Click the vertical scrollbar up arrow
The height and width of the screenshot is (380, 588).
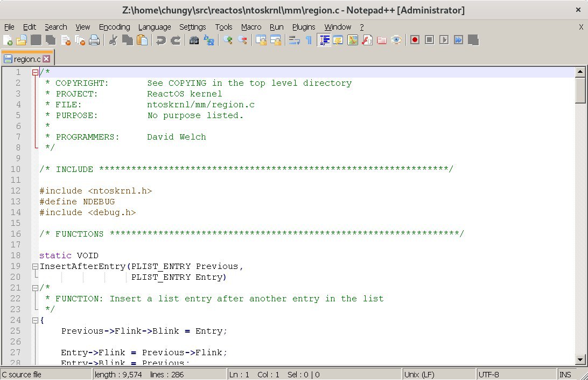[580, 72]
